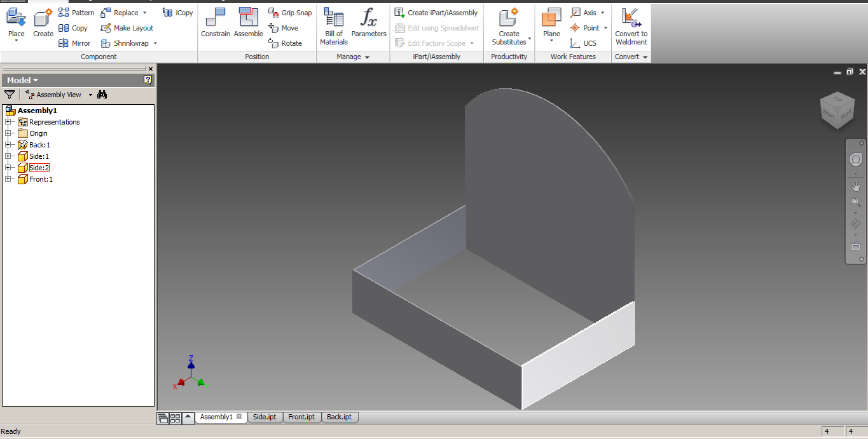
Task: Activate the Zoom tool in navigation bar
Action: pos(856,203)
